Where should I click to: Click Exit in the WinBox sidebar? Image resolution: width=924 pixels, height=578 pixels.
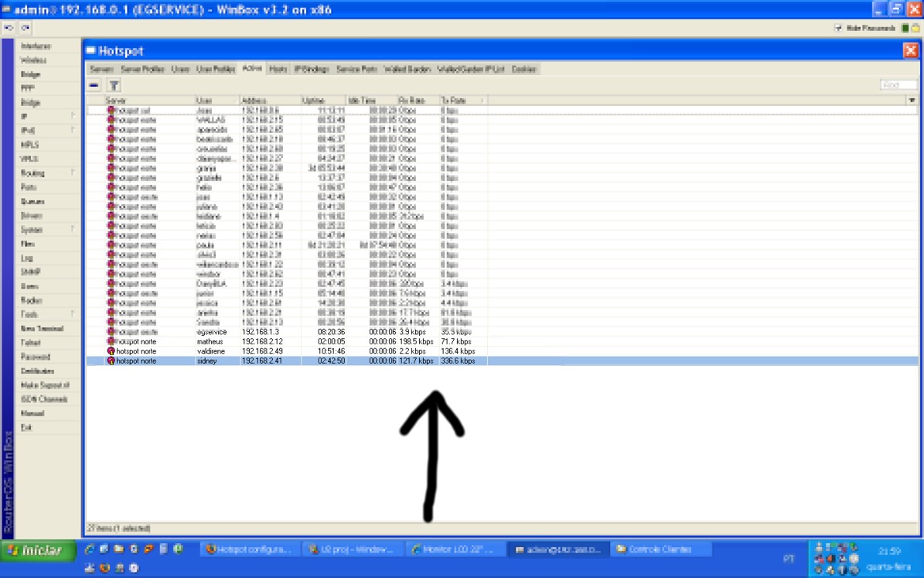pyautogui.click(x=26, y=428)
